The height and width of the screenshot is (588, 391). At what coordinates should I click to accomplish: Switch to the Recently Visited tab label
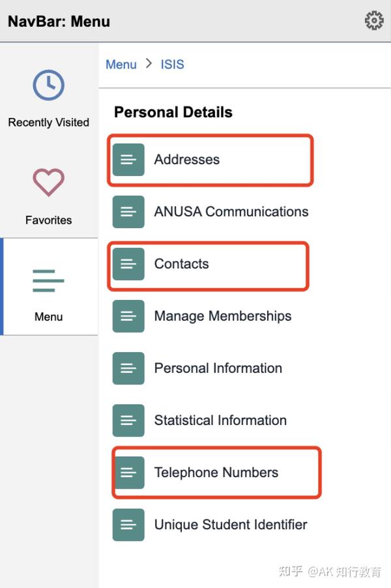click(48, 123)
